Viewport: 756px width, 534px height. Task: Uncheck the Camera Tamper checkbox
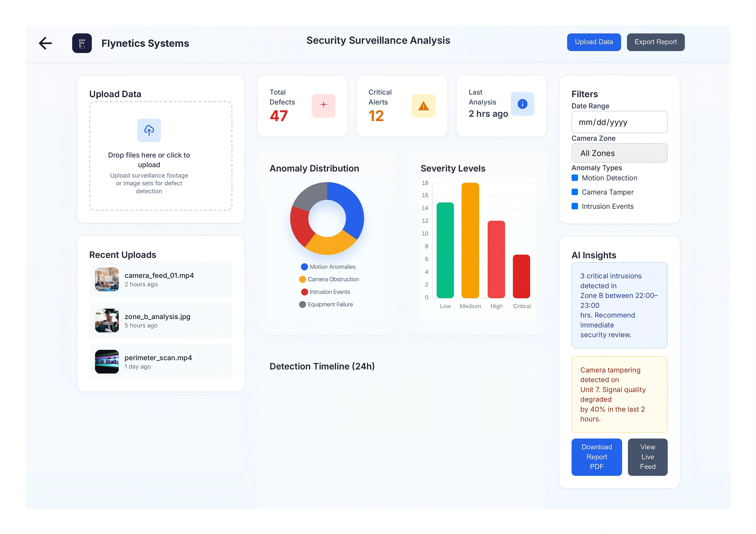pos(575,192)
